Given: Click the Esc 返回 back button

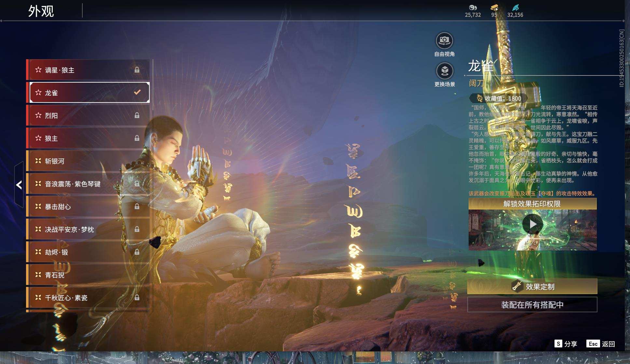Looking at the screenshot, I should (x=601, y=344).
